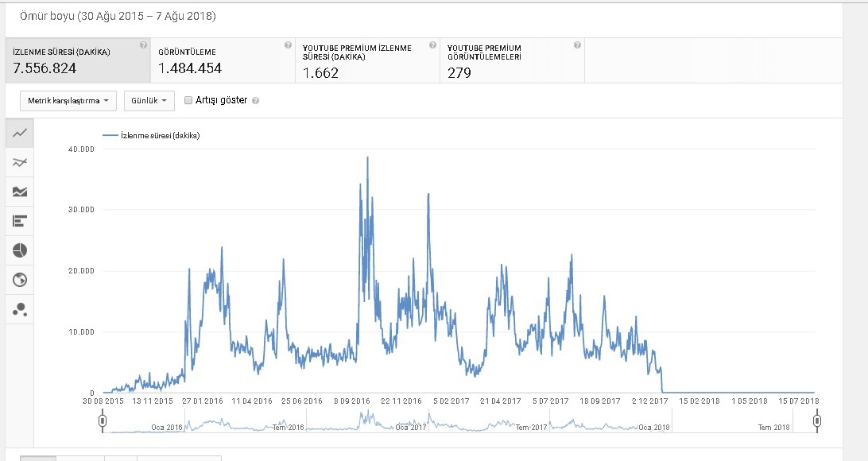The height and width of the screenshot is (461, 868).
Task: Click Tem 2016 on the range timeline
Action: [288, 428]
